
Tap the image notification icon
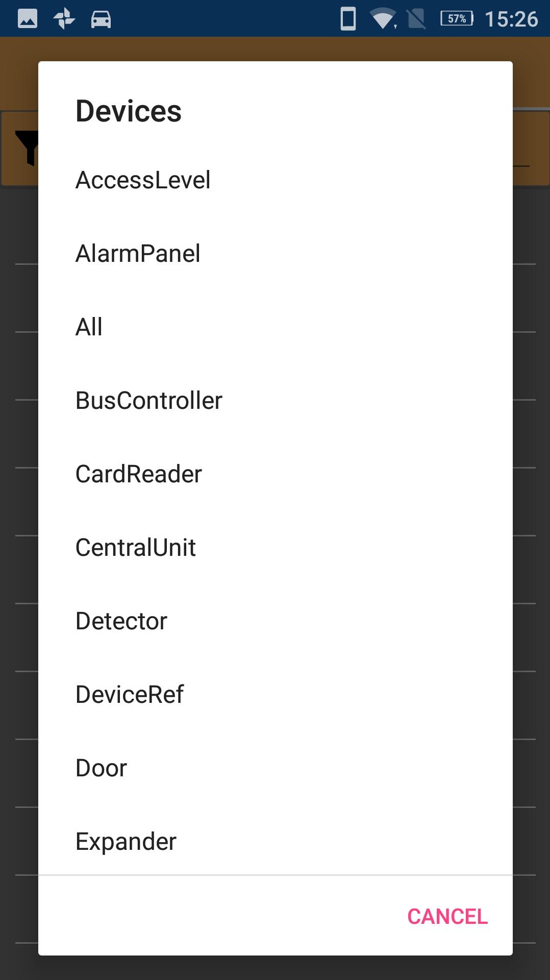coord(28,19)
